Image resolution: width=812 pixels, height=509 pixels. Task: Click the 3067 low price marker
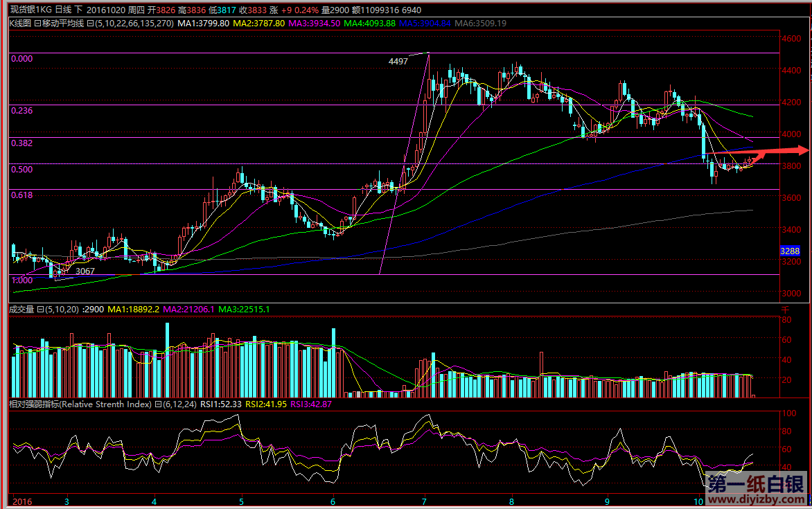pos(85,271)
